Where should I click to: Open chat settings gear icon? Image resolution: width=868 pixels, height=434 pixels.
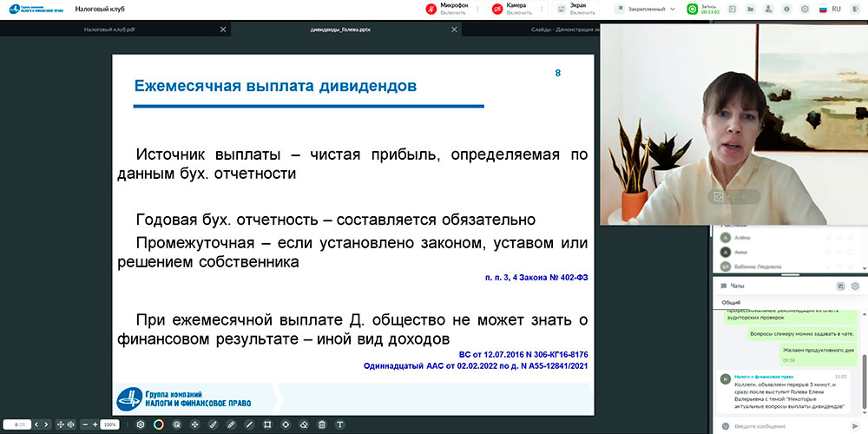tap(855, 286)
